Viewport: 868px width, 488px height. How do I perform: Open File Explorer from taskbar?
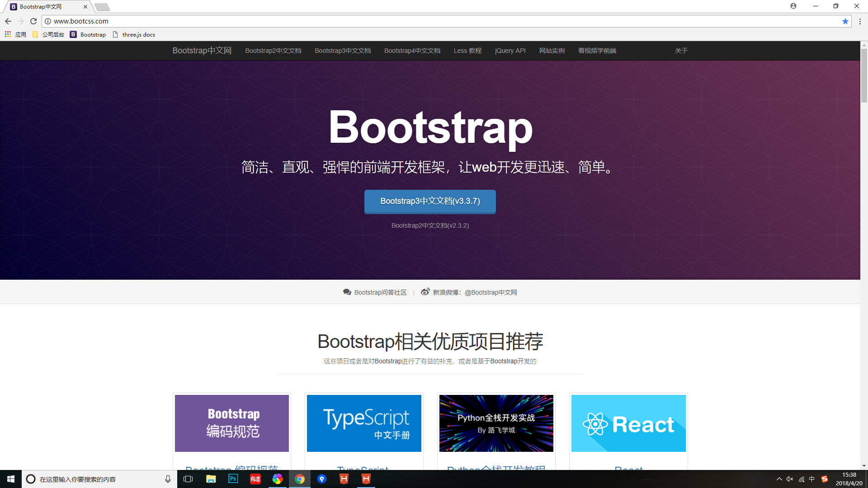pos(211,479)
